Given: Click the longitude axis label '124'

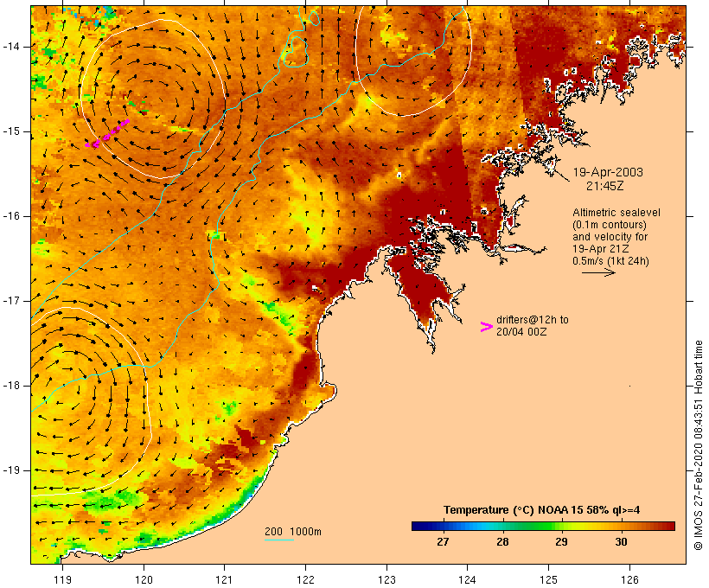Looking at the screenshot, I should pos(468,580).
